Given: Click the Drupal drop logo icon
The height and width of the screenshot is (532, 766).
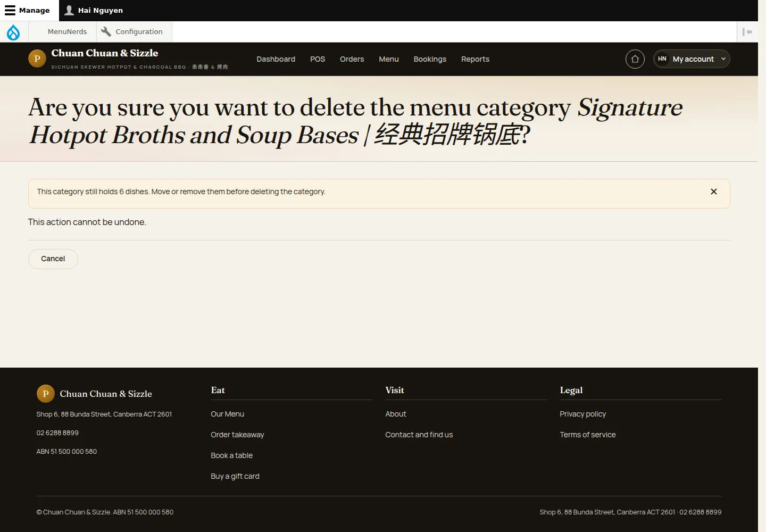Looking at the screenshot, I should [13, 32].
